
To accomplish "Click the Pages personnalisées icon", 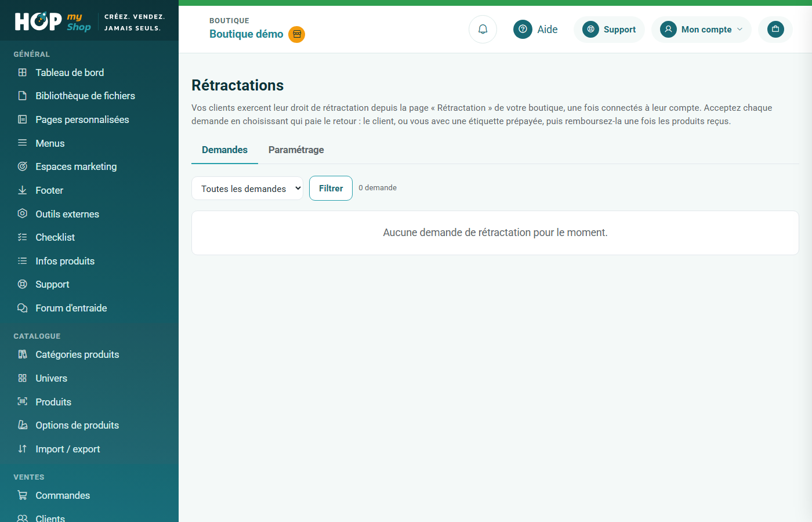I will pos(23,119).
